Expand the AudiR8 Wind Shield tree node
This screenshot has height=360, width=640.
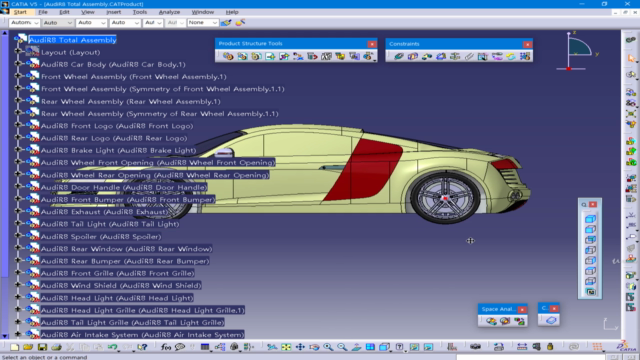click(x=18, y=285)
